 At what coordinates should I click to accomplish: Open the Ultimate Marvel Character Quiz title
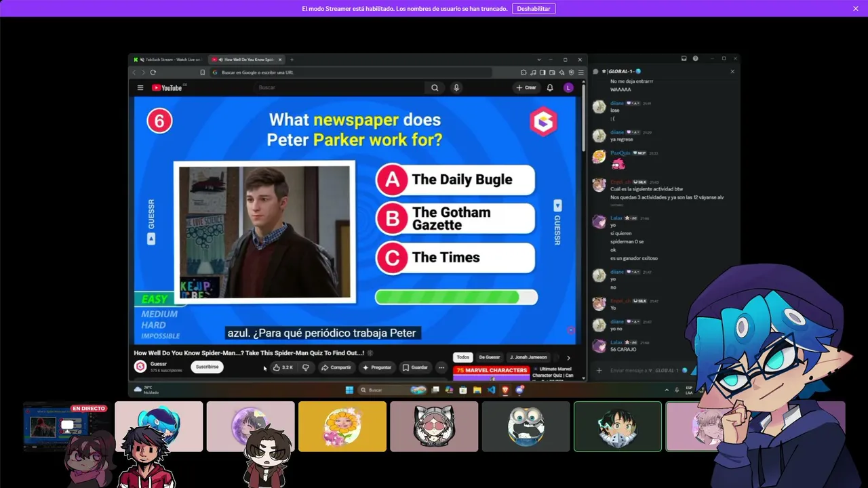553,372
